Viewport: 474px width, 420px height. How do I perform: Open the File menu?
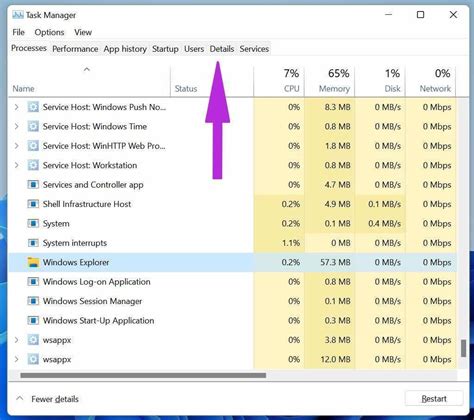coord(19,32)
